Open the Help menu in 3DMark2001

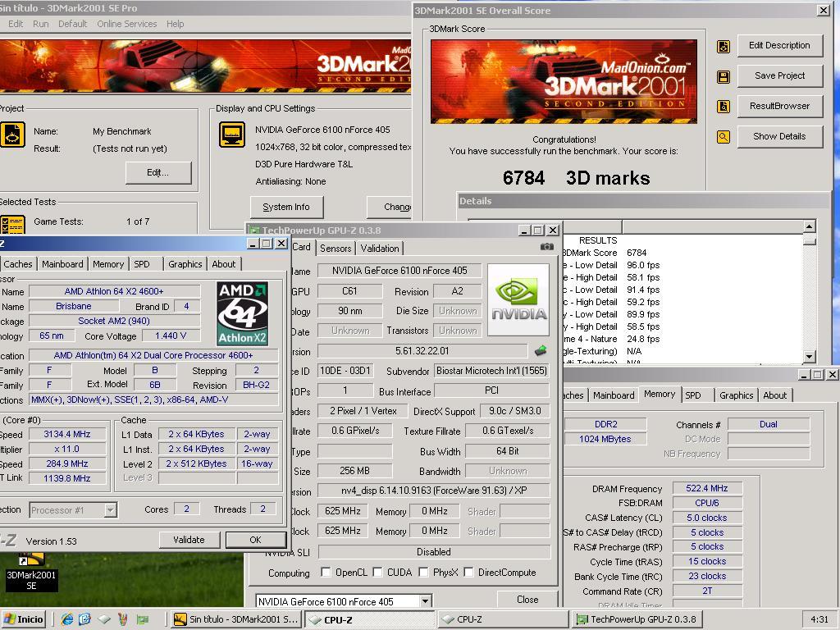(176, 24)
